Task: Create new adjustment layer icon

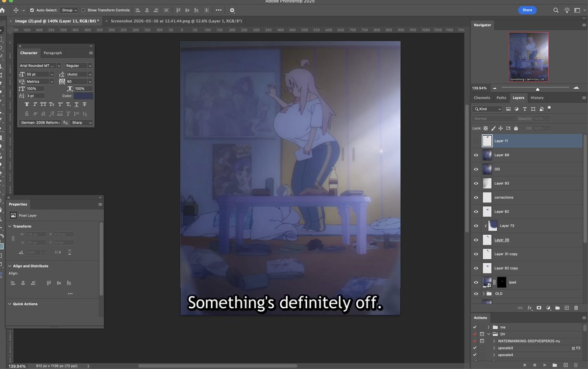Action: pyautogui.click(x=548, y=308)
